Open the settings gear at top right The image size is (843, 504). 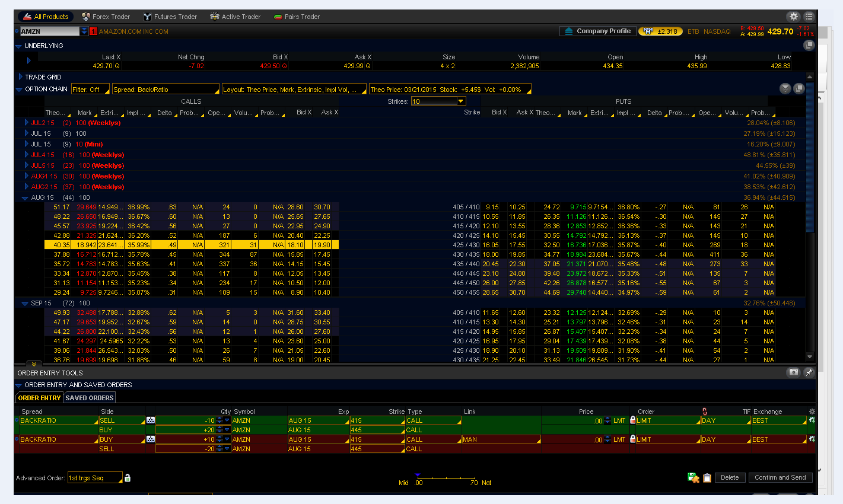click(794, 17)
